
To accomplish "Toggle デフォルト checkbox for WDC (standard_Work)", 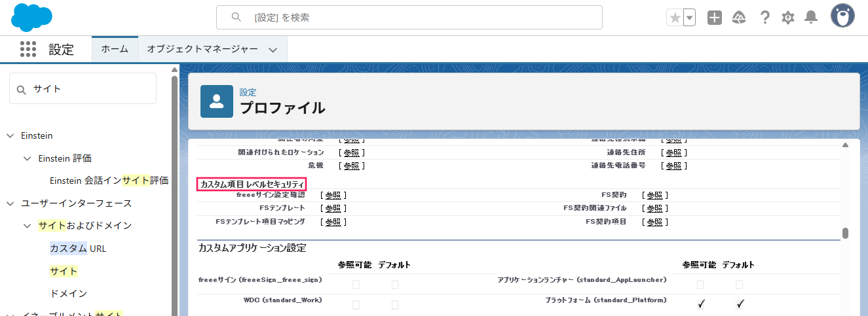I will coord(395,305).
